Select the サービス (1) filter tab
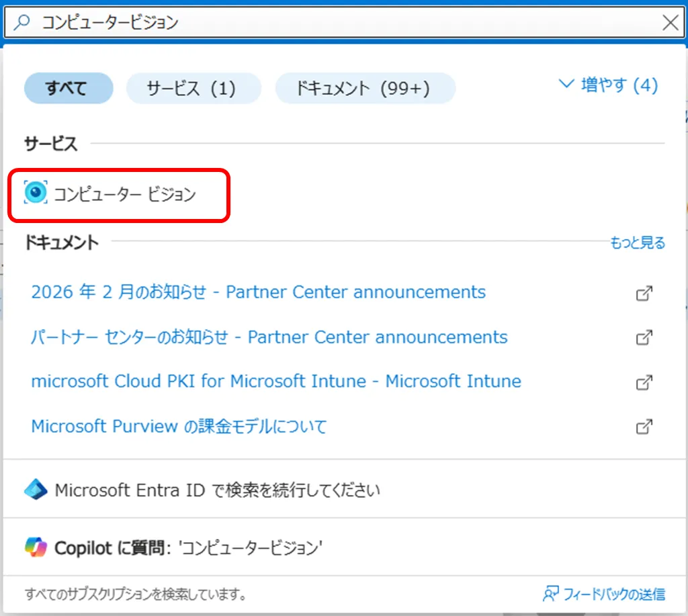This screenshot has height=616, width=688. coord(193,88)
